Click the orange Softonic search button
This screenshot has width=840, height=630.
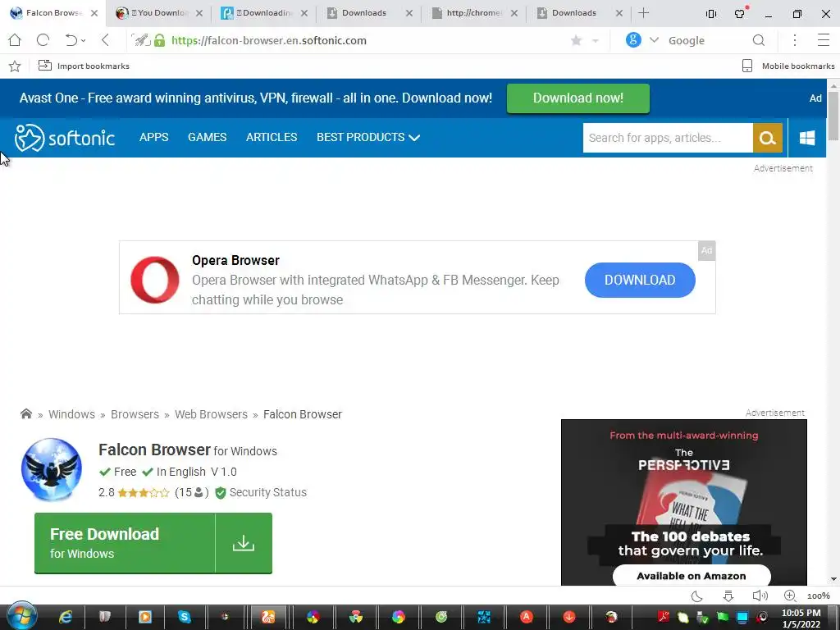(x=768, y=138)
